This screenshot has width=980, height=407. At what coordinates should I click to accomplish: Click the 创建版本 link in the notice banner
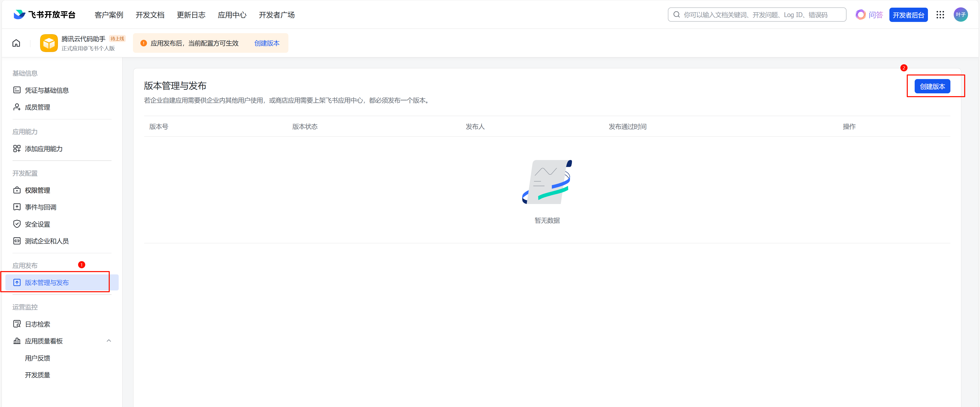(267, 43)
